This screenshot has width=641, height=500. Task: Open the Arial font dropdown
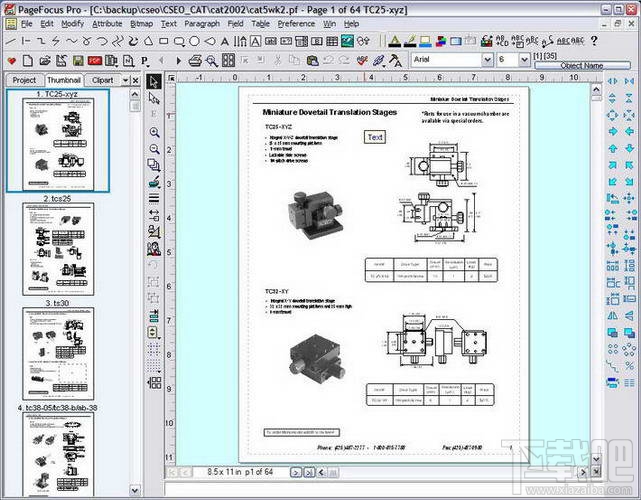(x=487, y=60)
